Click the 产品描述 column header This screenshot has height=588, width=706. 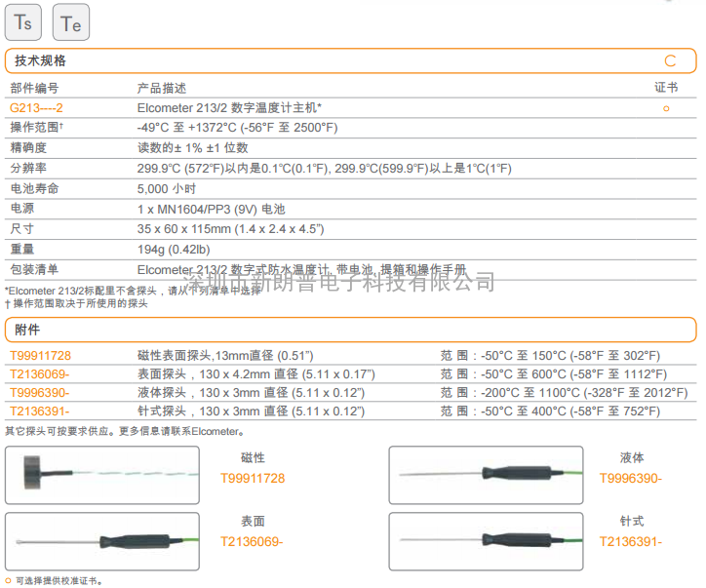(x=162, y=88)
